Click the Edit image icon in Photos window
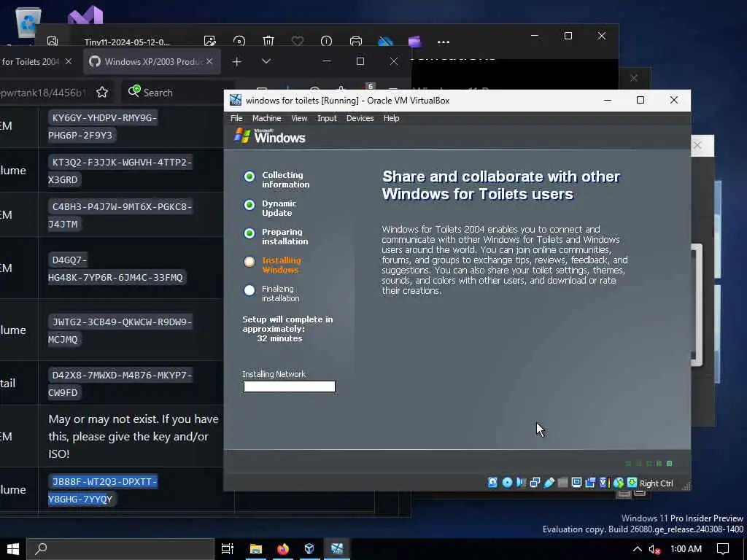This screenshot has width=747, height=560. point(209,42)
